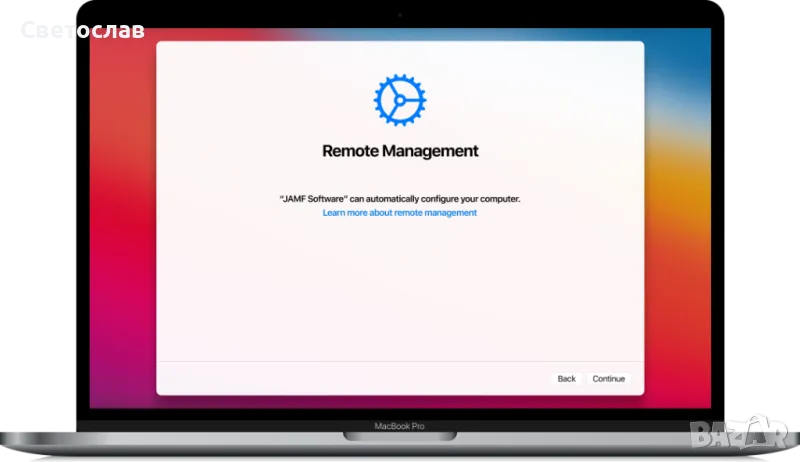Click the laptop lid opening notch
This screenshot has width=800, height=462.
click(x=399, y=437)
